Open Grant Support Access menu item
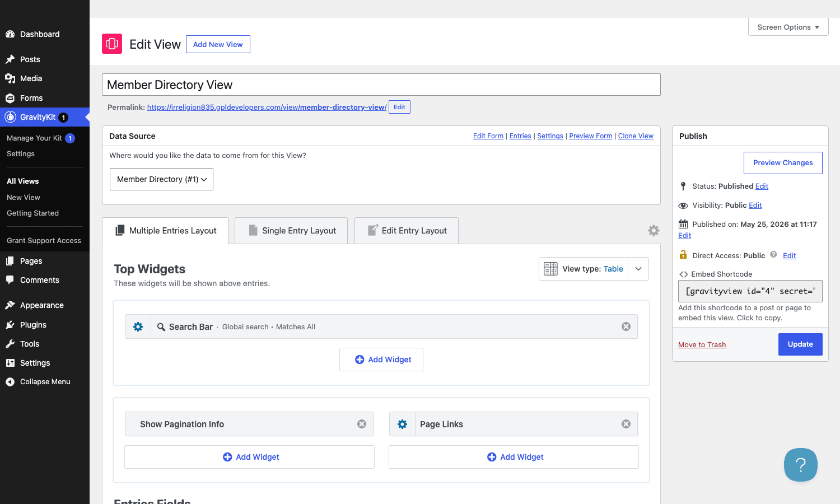The height and width of the screenshot is (504, 840). point(45,240)
